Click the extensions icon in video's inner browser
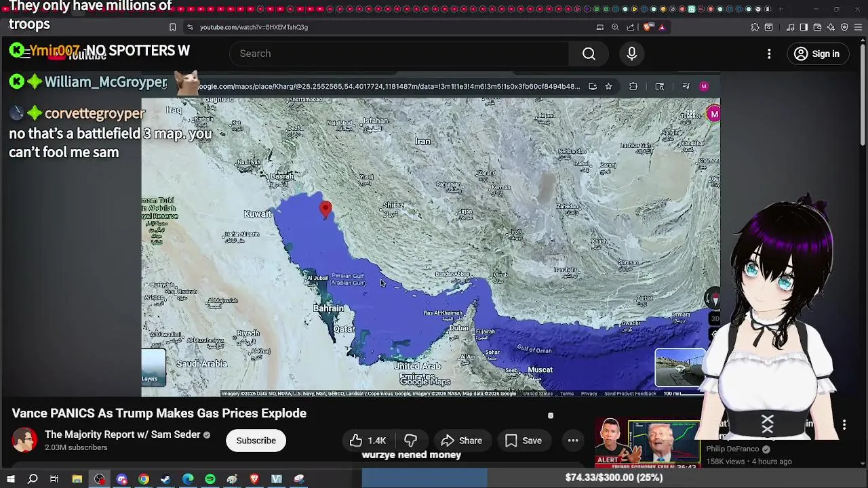Image resolution: width=868 pixels, height=488 pixels. point(633,86)
